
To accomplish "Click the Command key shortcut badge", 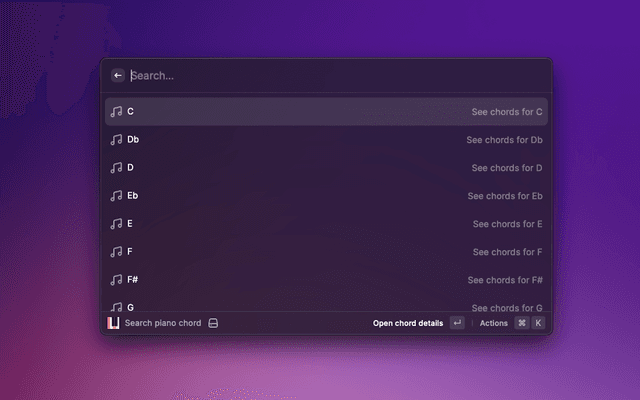I will pos(521,323).
